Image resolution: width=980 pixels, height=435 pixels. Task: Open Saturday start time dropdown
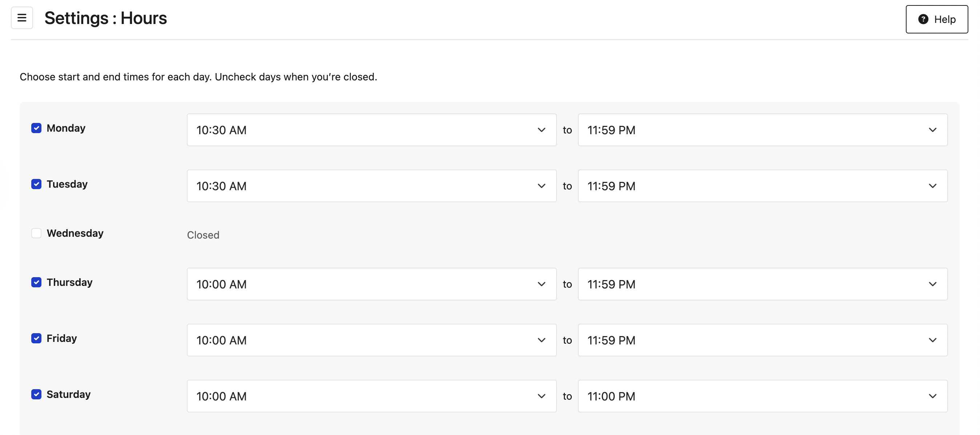(371, 396)
